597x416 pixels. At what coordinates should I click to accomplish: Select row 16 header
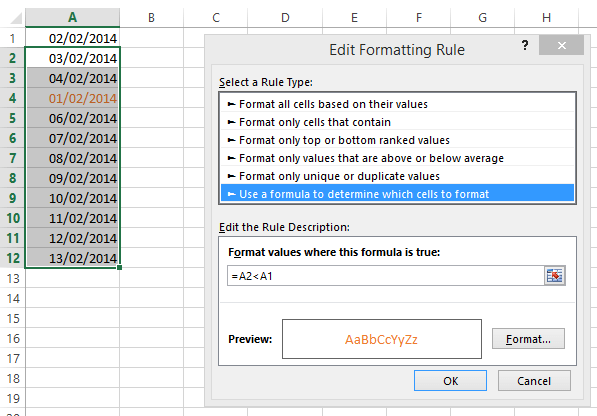click(13, 338)
